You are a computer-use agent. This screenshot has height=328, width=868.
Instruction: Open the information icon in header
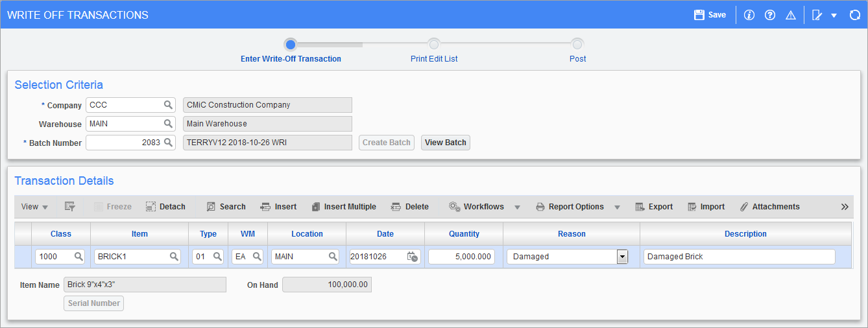point(749,15)
